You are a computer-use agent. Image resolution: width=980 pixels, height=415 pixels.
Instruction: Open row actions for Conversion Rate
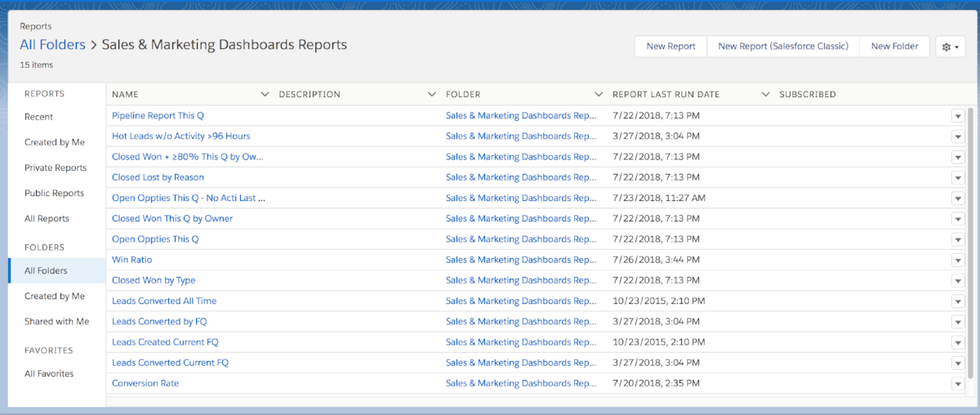(958, 384)
